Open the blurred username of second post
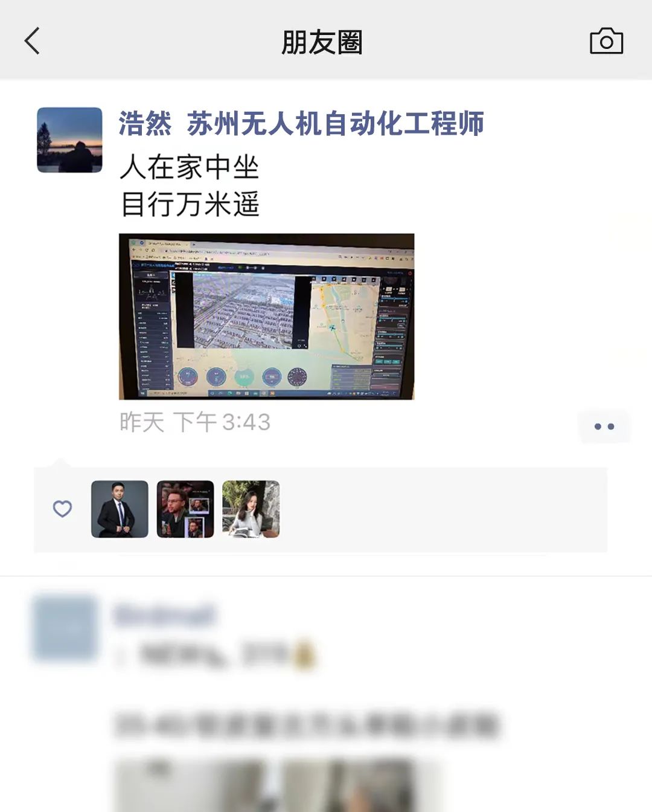This screenshot has height=812, width=652. (164, 615)
